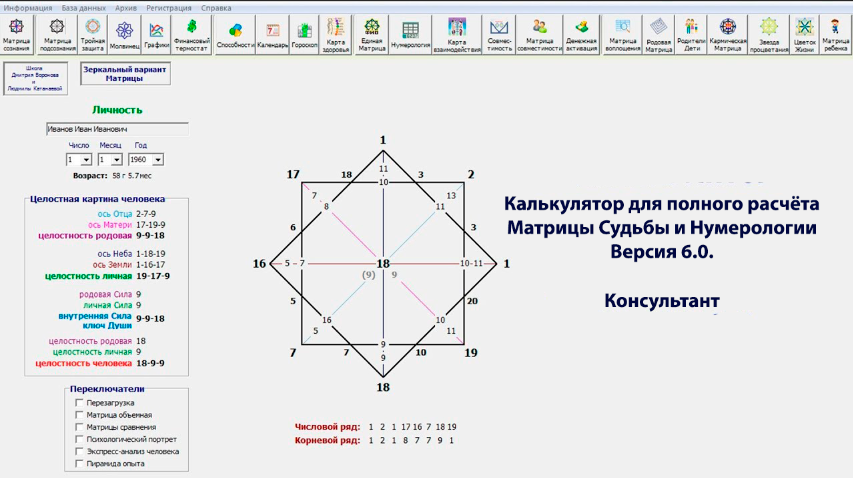The height and width of the screenshot is (478, 853).
Task: Open the Календарь tool
Action: coord(273,35)
